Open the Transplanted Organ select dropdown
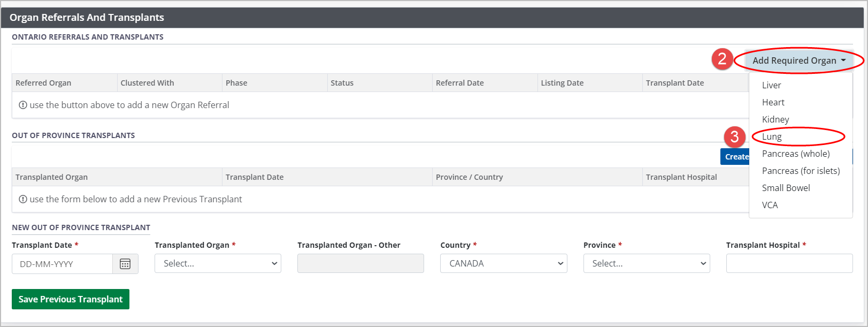Screen dimensions: 868x327 pyautogui.click(x=218, y=263)
